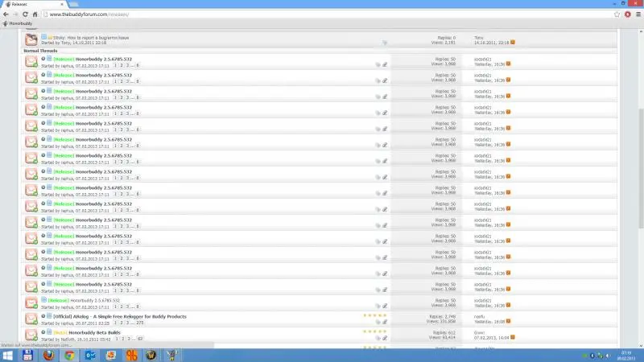The width and height of the screenshot is (644, 362).
Task: Open Nafoth's profile in the Beta Builds row
Action: click(68, 339)
